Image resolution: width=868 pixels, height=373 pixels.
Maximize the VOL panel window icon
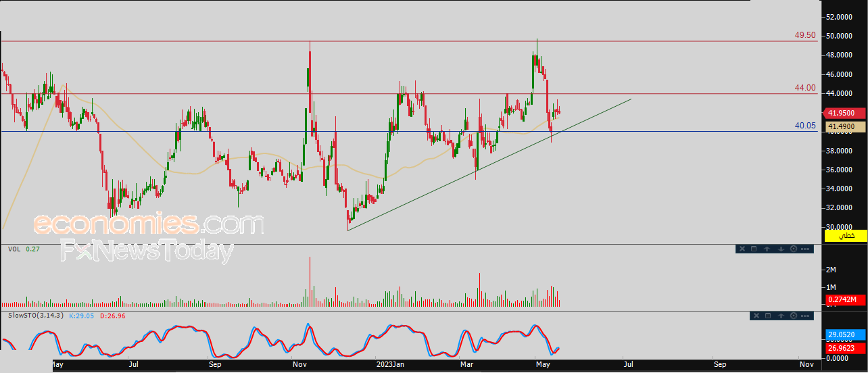point(754,249)
